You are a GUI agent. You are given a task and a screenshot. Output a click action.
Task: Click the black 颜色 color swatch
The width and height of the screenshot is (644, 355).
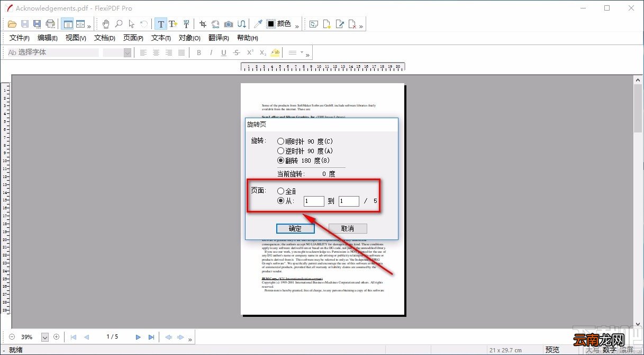[x=271, y=24]
